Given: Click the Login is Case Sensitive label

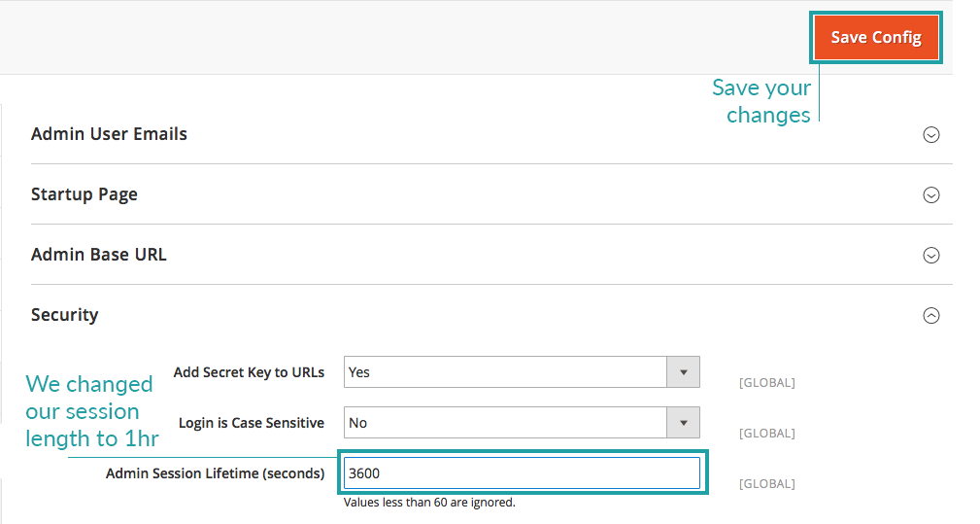Looking at the screenshot, I should tap(252, 423).
